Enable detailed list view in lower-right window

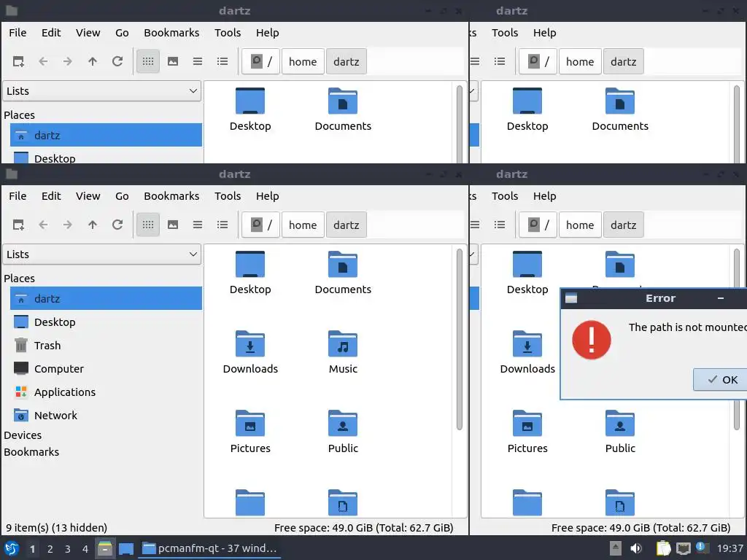click(x=500, y=225)
